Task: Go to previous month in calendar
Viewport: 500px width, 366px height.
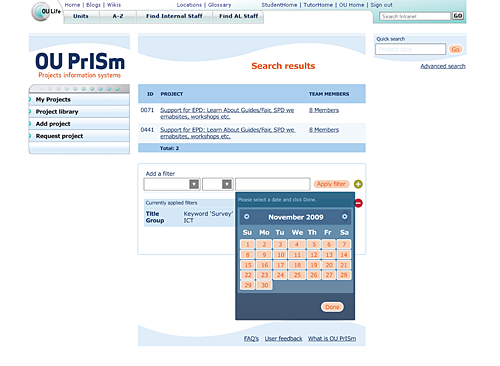Action: (247, 217)
